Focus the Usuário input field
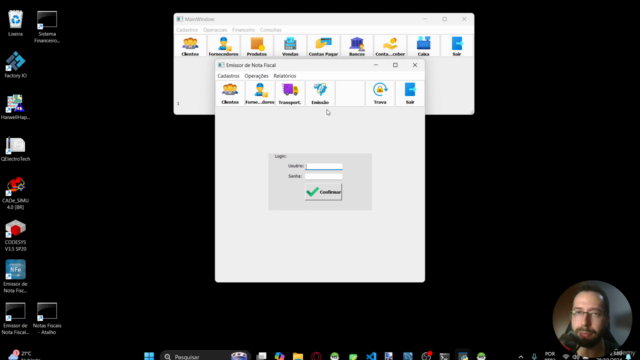Viewport: 640px width, 360px height. pyautogui.click(x=324, y=166)
